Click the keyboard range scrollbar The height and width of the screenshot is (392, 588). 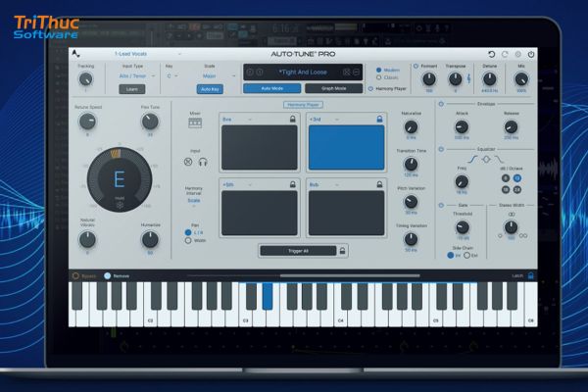(x=350, y=275)
